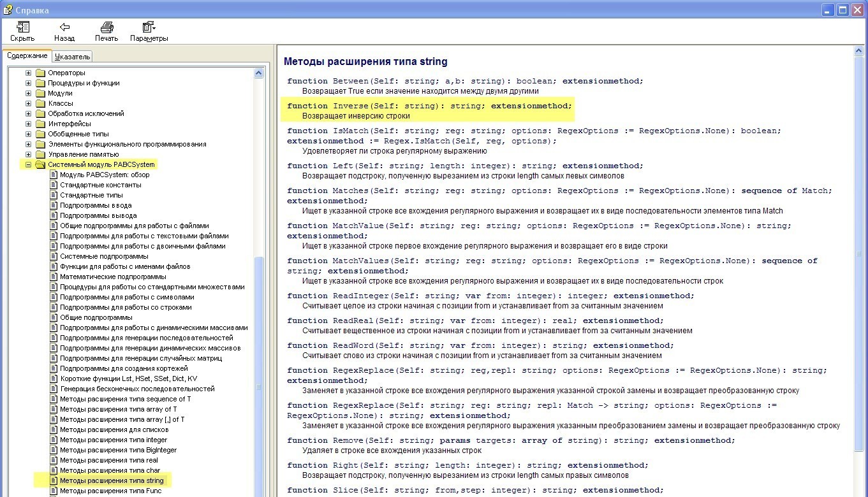Open Методы расширения типа array of T
The width and height of the screenshot is (868, 497).
pyautogui.click(x=118, y=409)
